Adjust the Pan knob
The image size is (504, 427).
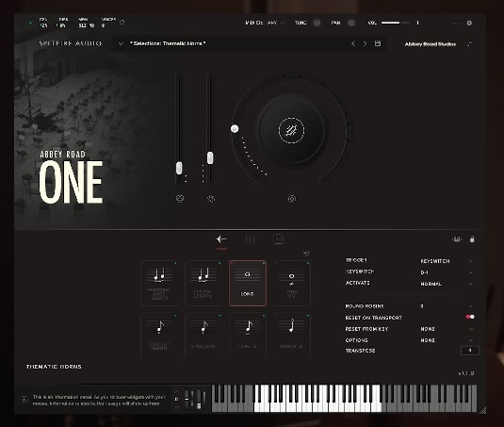[351, 23]
